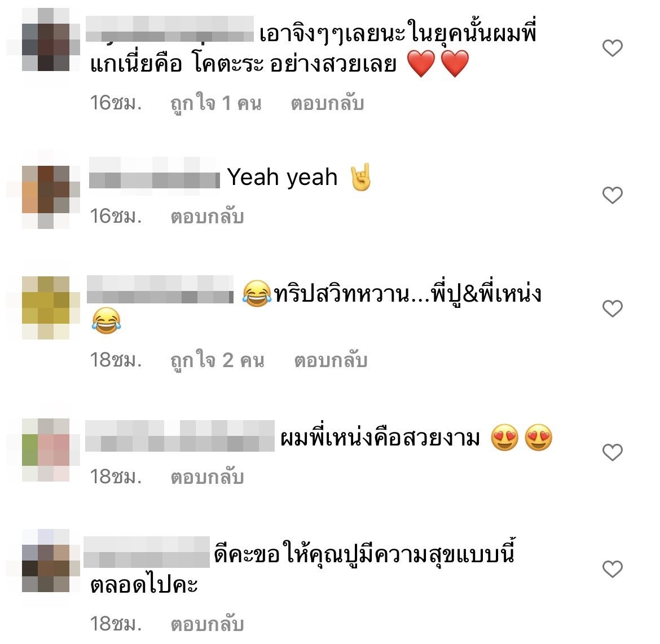The height and width of the screenshot is (644, 660).
Task: Reply to the ตลอดไปคะ comment
Action: point(207,624)
